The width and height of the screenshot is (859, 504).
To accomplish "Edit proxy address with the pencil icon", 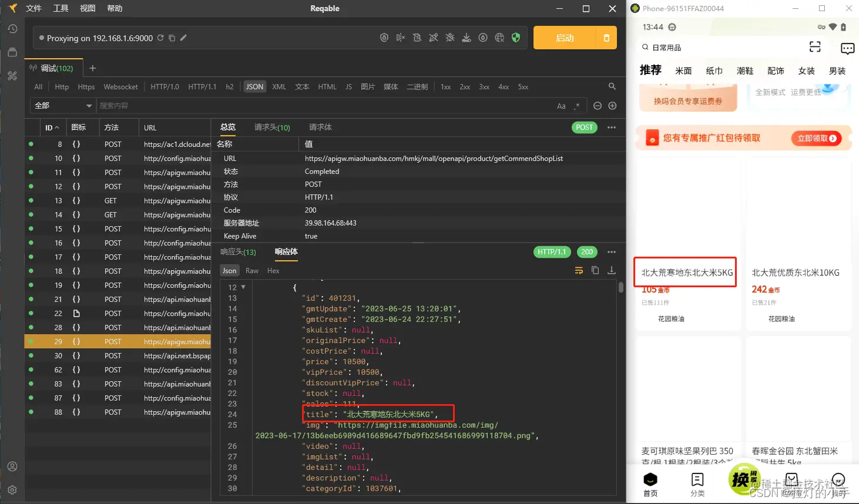I will (x=183, y=38).
